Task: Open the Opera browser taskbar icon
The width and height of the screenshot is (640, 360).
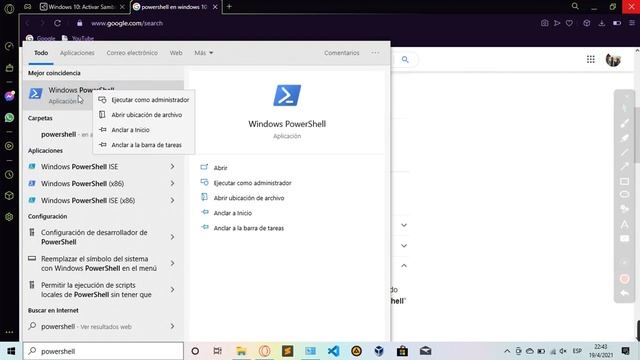Action: click(x=264, y=351)
